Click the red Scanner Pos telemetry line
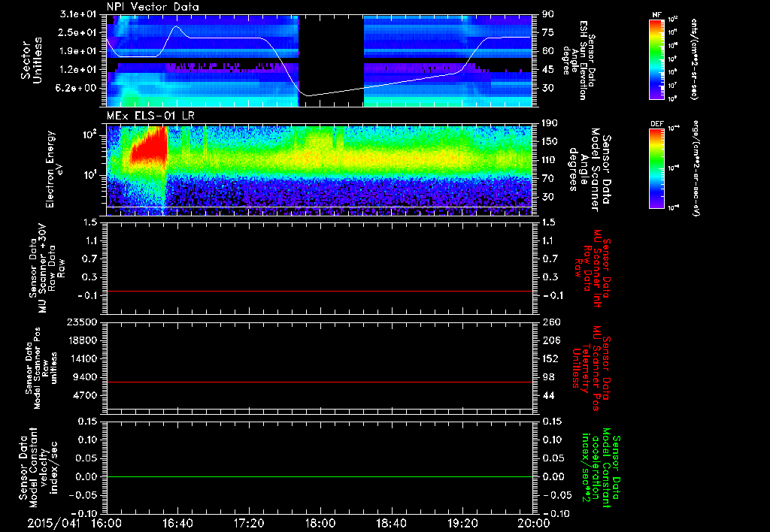This screenshot has width=770, height=532. point(319,382)
